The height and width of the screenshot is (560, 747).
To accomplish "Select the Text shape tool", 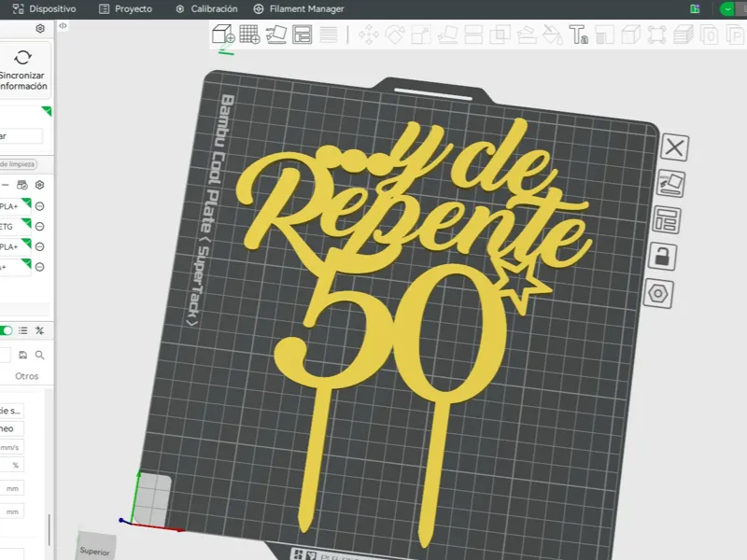I will tap(579, 35).
